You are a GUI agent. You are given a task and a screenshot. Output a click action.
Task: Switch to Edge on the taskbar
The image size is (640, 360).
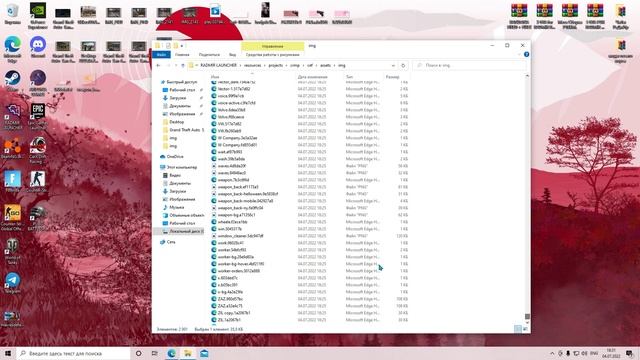pyautogui.click(x=171, y=353)
